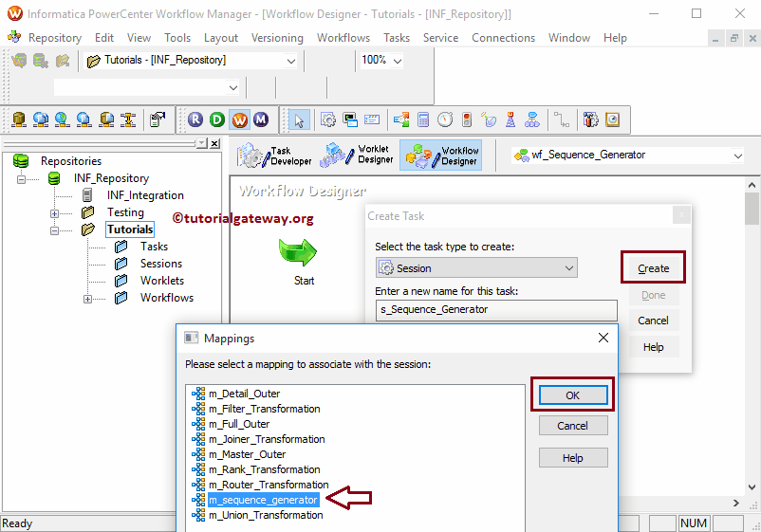761x532 pixels.
Task: Open the Tasks menu
Action: [397, 38]
